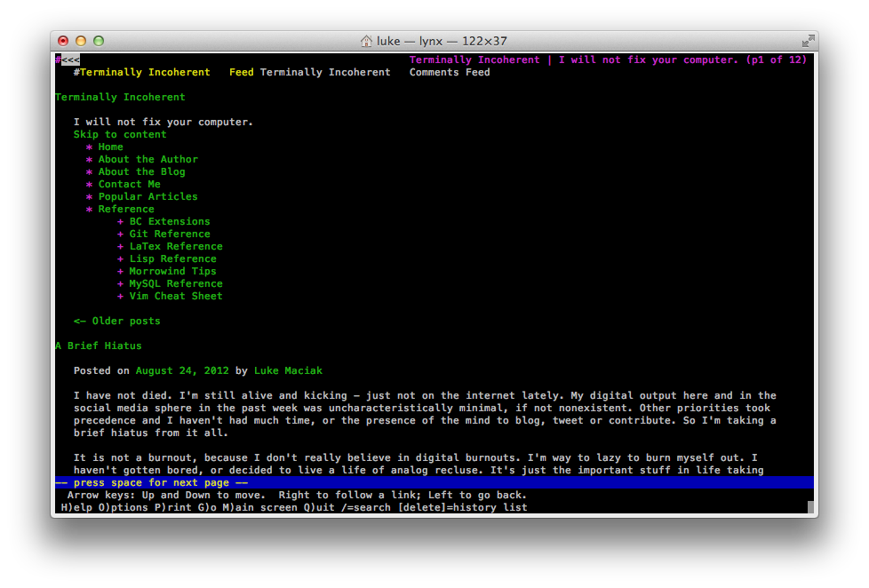Select the 'Reference' menu entry
This screenshot has height=588, width=869.
(126, 210)
